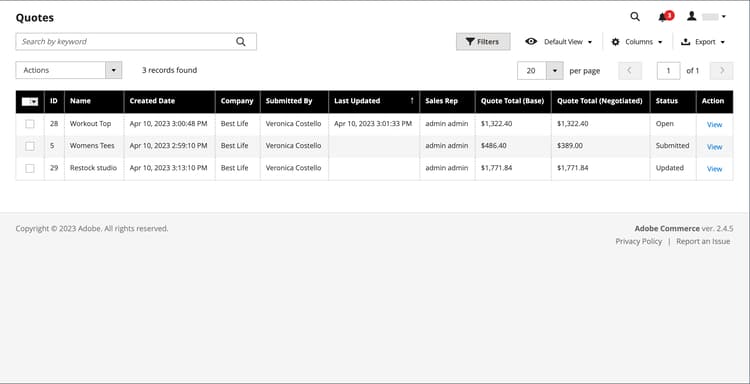Open the admin user account menu
Viewport: 750px width, 384px height.
[x=706, y=17]
